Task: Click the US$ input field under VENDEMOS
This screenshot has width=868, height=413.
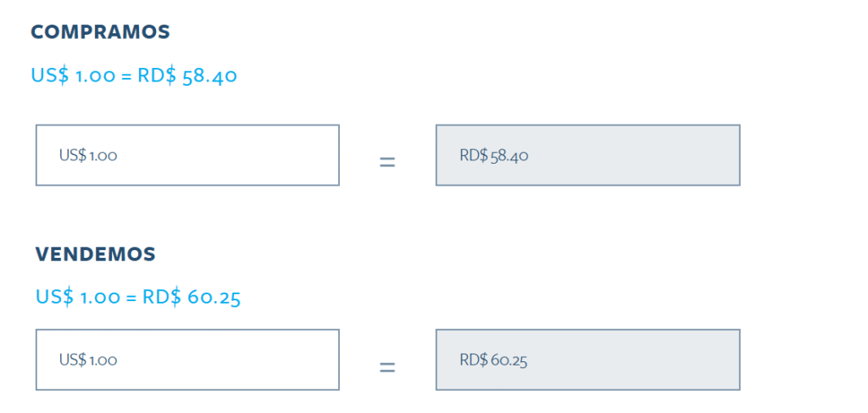Action: 187,360
